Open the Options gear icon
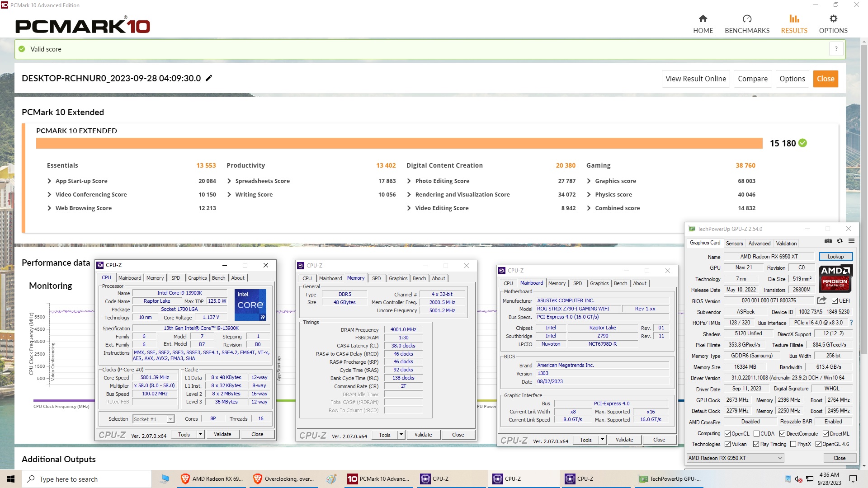 (833, 19)
